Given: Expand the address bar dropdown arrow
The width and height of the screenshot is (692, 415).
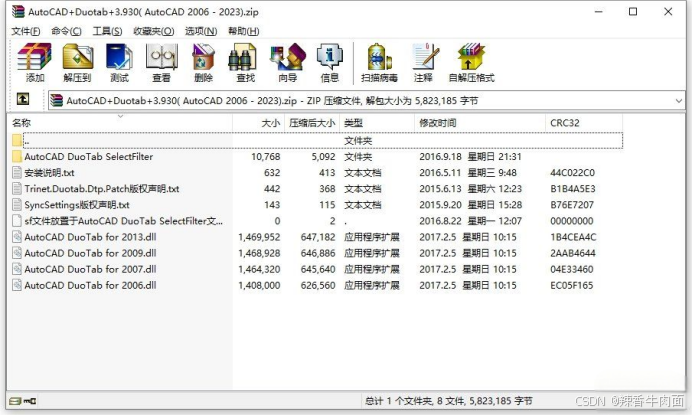Looking at the screenshot, I should pos(679,101).
